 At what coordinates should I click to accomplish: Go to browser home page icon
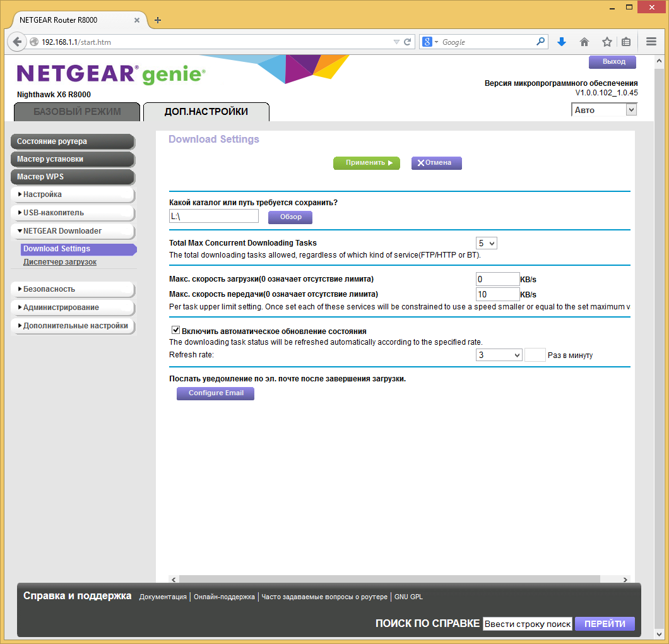tap(584, 42)
